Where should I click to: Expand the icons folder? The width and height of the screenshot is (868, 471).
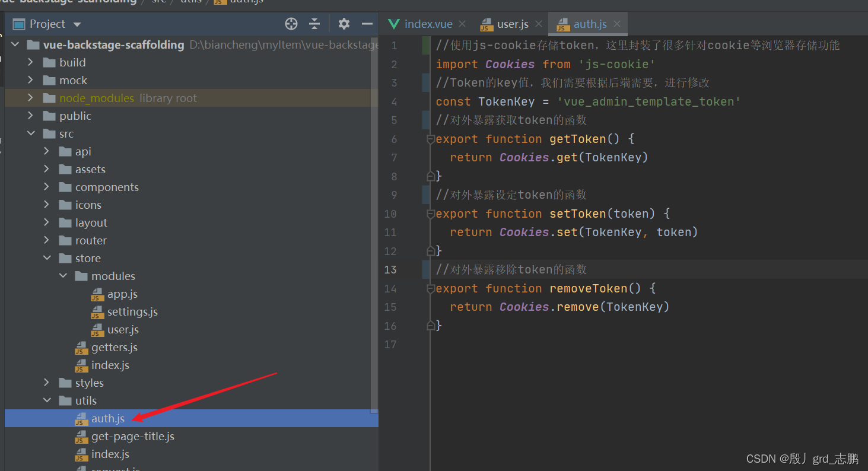point(47,205)
